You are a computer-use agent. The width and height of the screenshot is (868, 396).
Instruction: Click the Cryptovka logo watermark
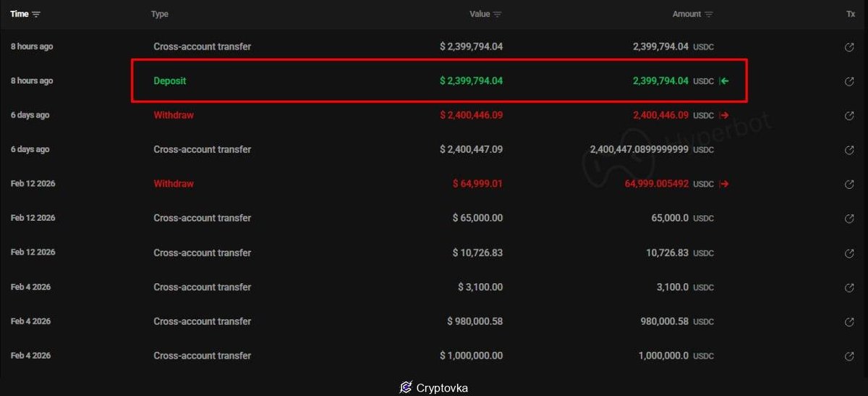coord(406,388)
